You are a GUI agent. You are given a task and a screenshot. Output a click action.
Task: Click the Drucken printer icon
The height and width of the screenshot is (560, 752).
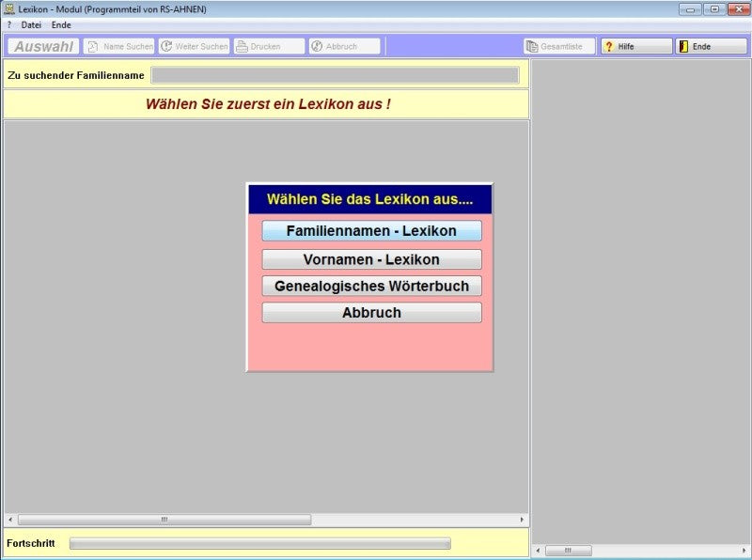point(242,46)
